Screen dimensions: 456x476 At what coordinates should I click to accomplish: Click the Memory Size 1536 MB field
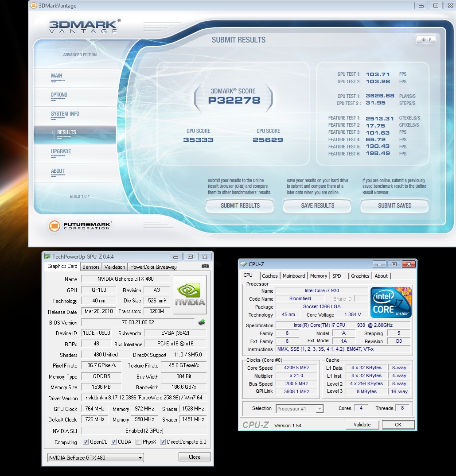[101, 387]
